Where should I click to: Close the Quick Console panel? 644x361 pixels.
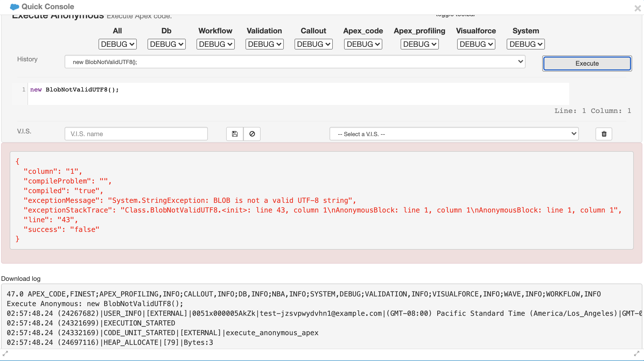(x=638, y=8)
